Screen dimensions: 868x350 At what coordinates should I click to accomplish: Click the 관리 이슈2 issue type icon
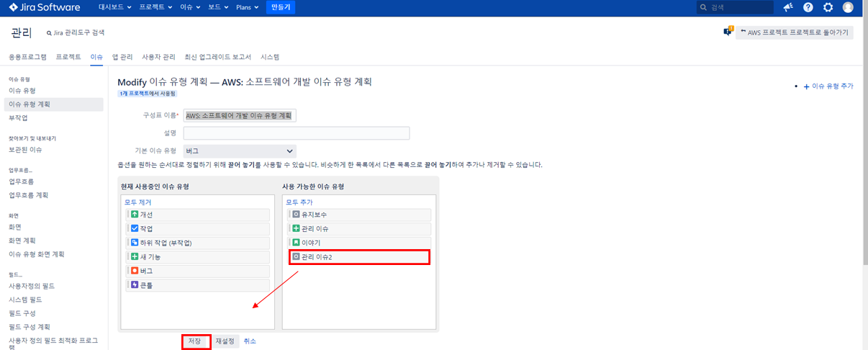click(x=296, y=256)
